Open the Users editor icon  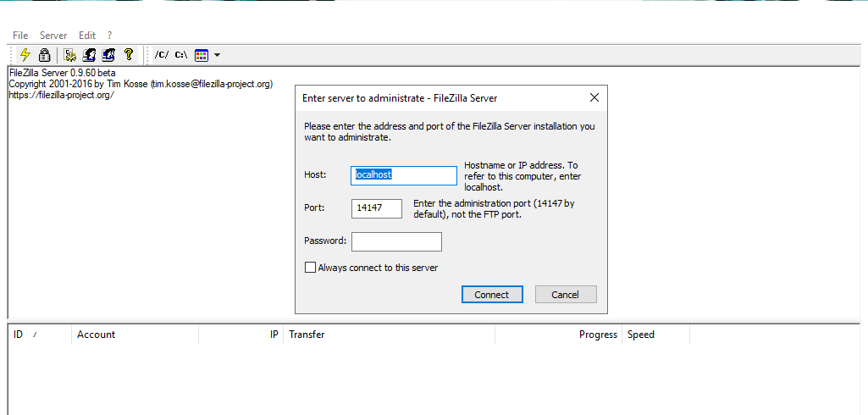pos(89,55)
